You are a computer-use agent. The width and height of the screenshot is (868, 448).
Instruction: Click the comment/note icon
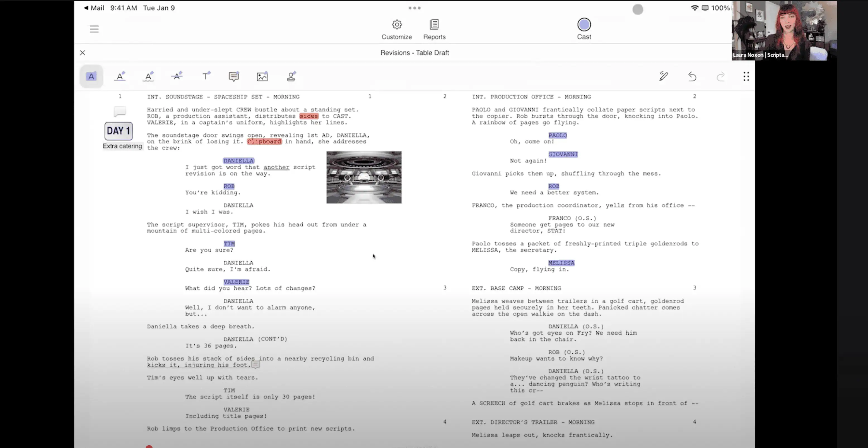[x=234, y=76]
